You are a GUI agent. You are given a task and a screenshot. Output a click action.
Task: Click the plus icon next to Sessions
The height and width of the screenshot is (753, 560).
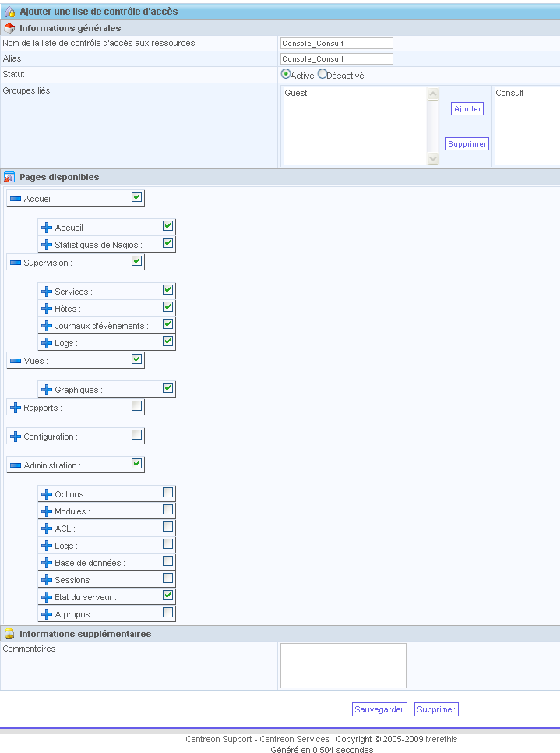click(47, 580)
